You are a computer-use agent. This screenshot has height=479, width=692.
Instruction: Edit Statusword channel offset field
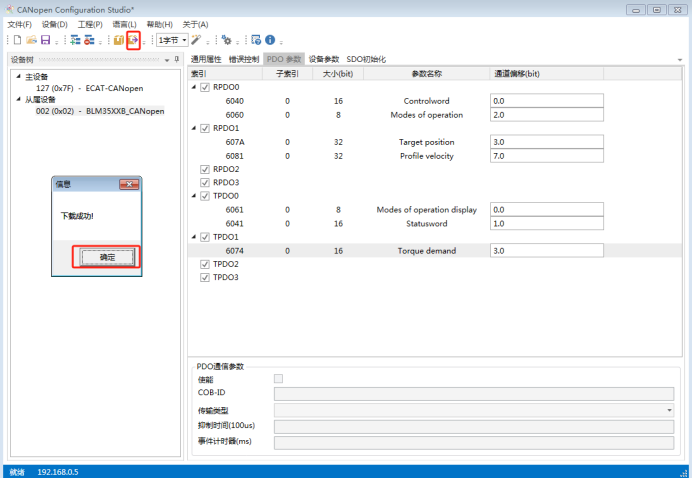pos(546,223)
